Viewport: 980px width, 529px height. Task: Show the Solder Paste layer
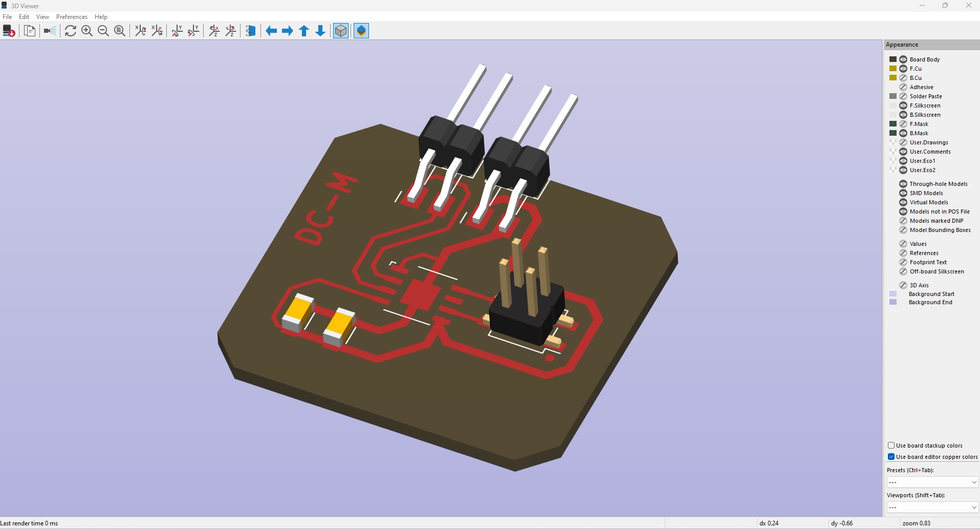point(903,96)
